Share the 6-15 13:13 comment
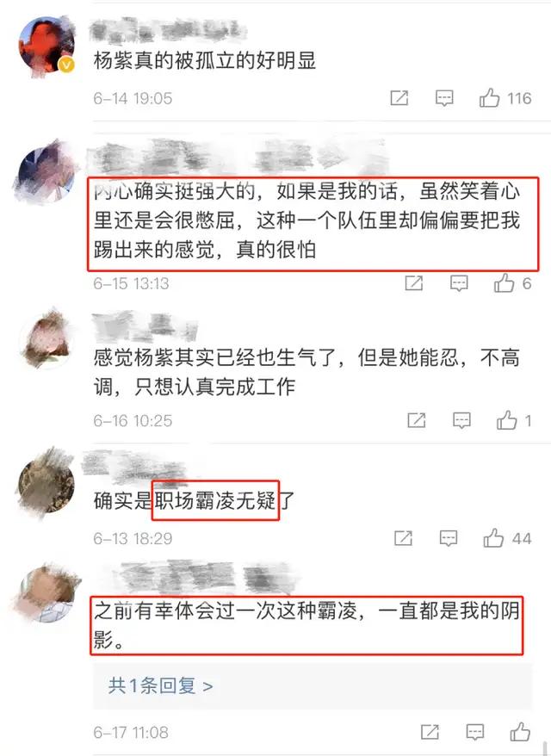This screenshot has width=551, height=756. coord(414,283)
